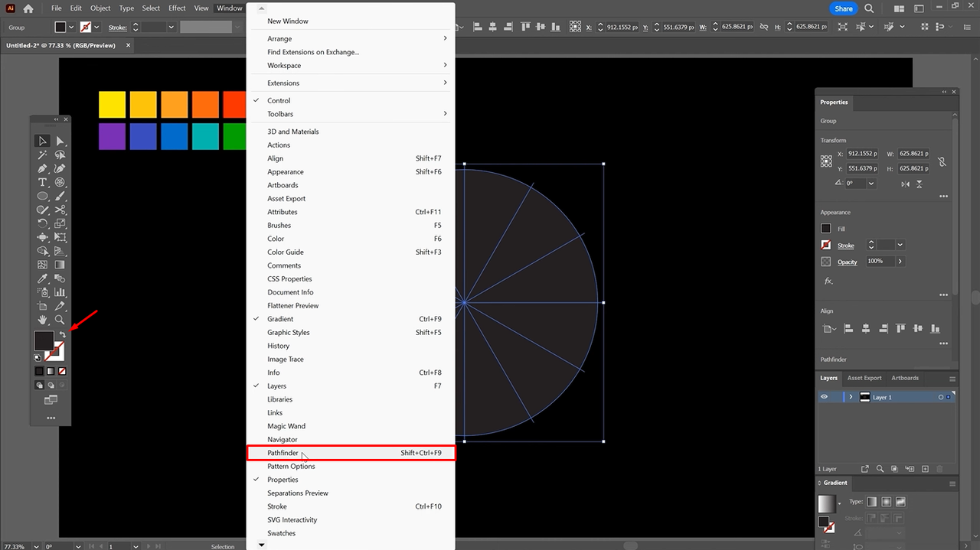
Task: Click the constrain width and height proportions link
Action: tap(942, 161)
